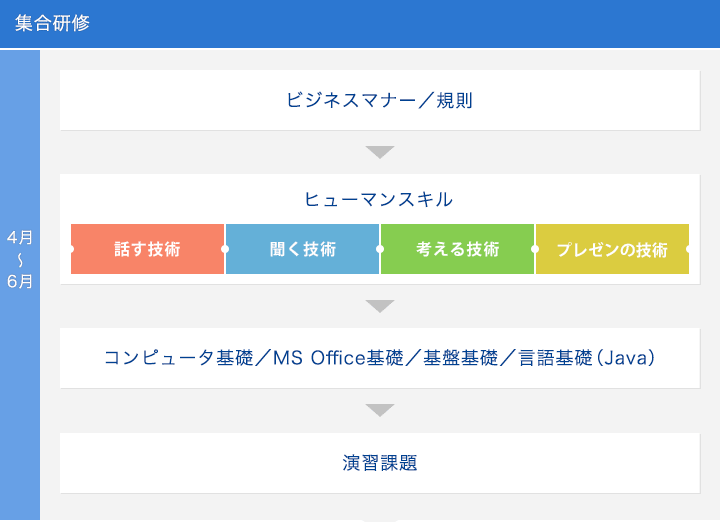Click white dot left of 話す技術
Screen dimensions: 720x522
[71, 249]
